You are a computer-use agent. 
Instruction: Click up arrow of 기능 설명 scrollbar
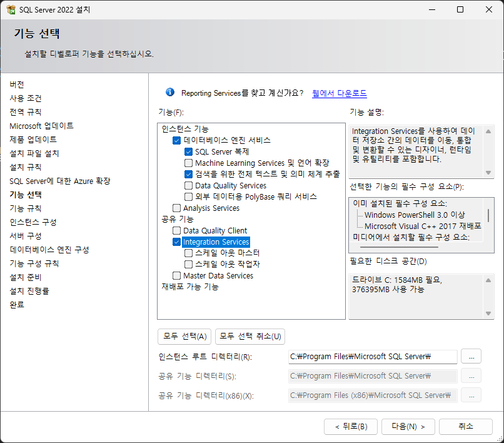click(488, 131)
